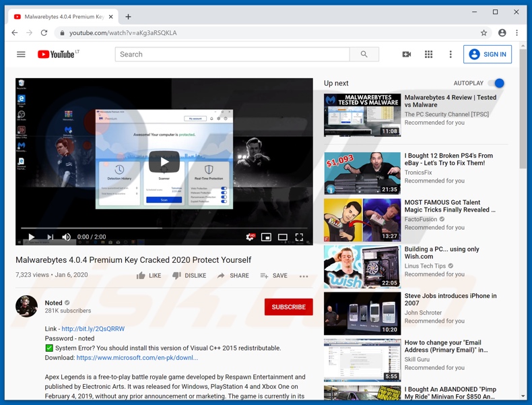Go back in browser history
532x405 pixels.
pos(15,33)
